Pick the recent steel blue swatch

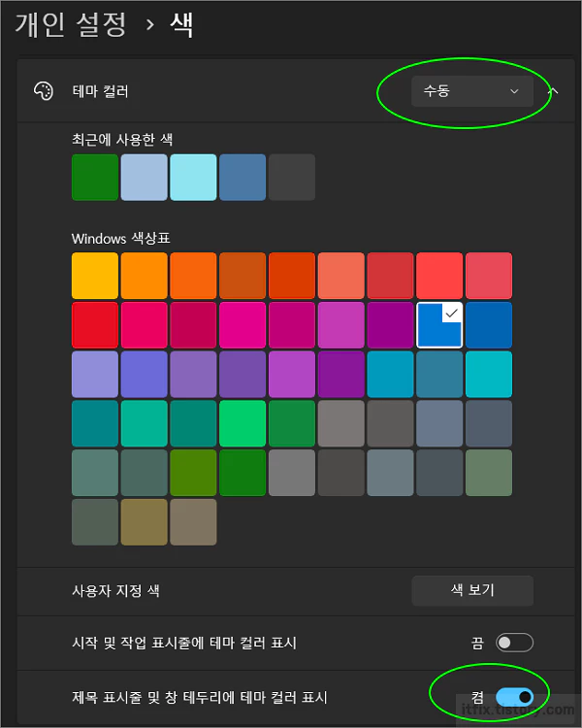point(242,178)
